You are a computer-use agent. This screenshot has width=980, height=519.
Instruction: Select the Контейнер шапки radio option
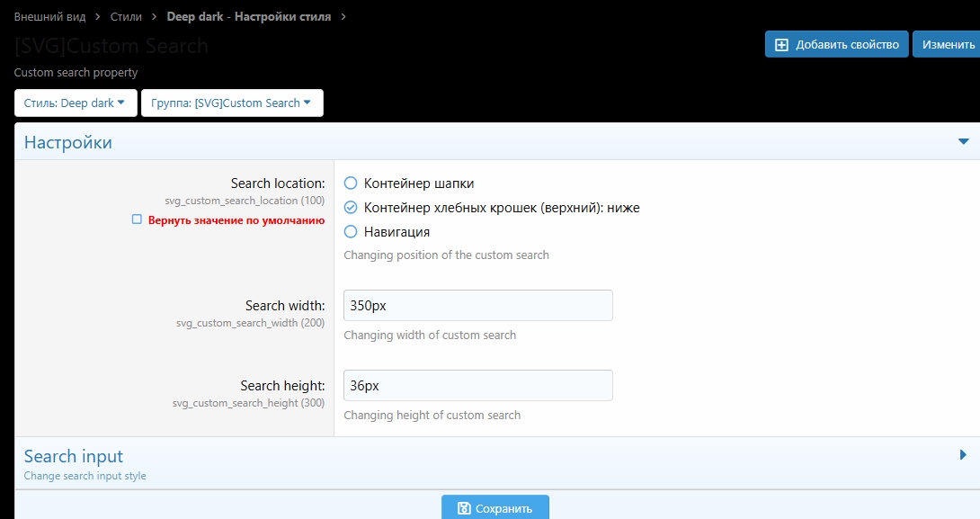click(x=351, y=183)
